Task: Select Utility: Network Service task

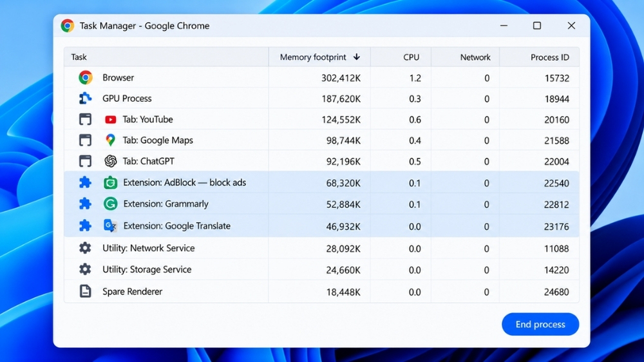Action: [x=321, y=248]
